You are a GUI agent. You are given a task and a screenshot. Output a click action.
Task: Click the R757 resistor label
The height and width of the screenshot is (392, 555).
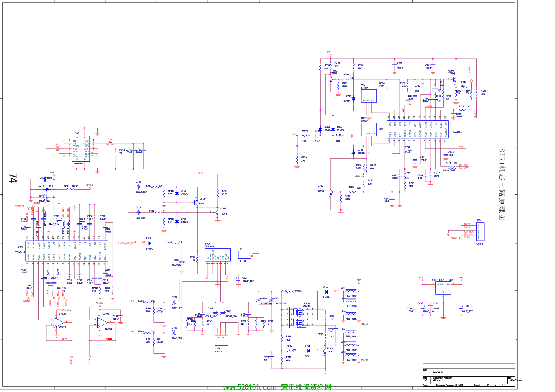point(169,242)
